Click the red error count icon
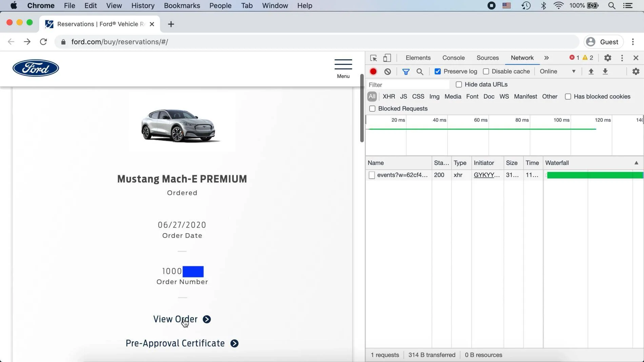Image resolution: width=644 pixels, height=362 pixels. pyautogui.click(x=572, y=58)
